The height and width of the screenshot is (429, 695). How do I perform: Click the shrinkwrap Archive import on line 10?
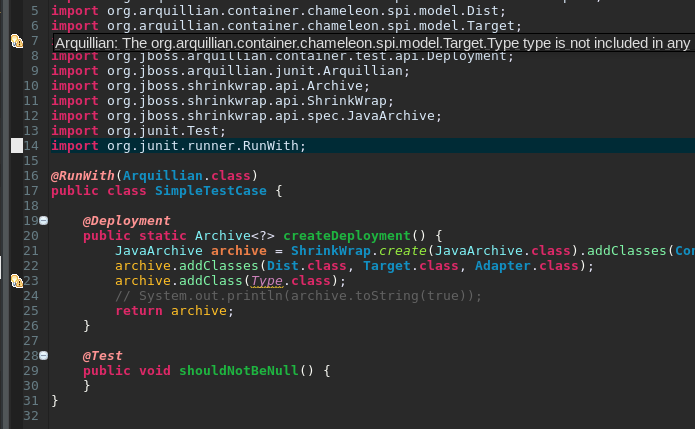(211, 86)
